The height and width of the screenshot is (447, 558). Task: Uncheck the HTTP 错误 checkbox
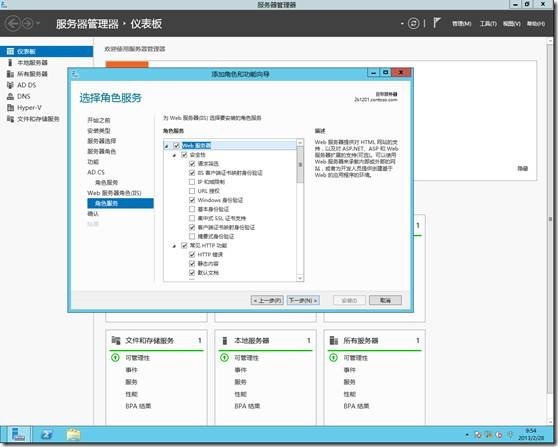point(192,254)
